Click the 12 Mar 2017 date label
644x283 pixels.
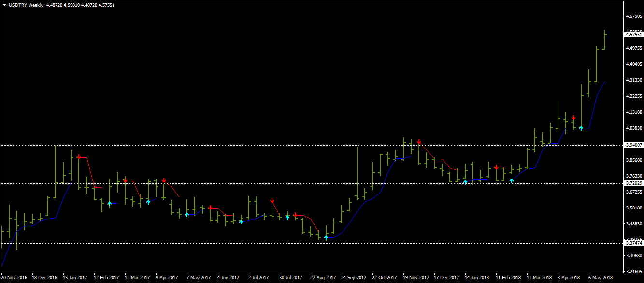[x=138, y=278]
